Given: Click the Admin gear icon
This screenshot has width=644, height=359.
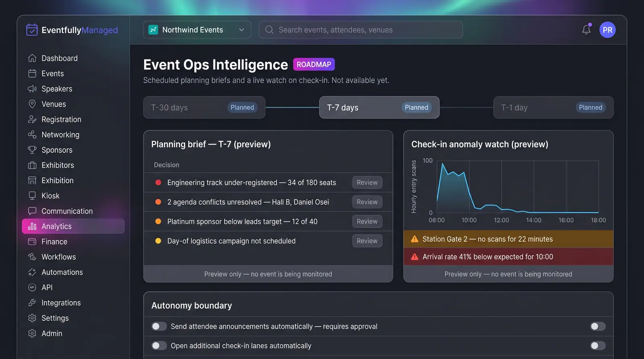Looking at the screenshot, I should coord(32,333).
